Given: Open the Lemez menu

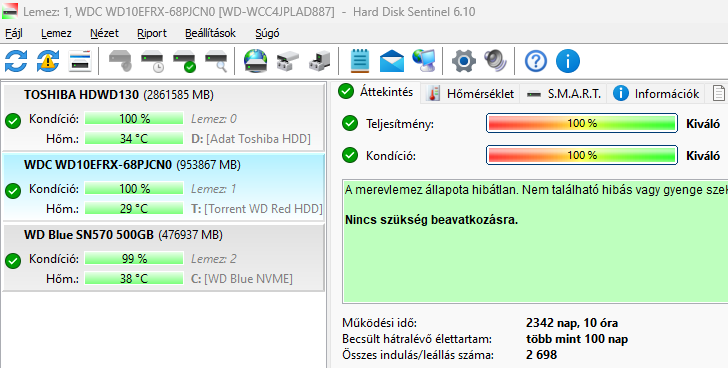Looking at the screenshot, I should 56,33.
